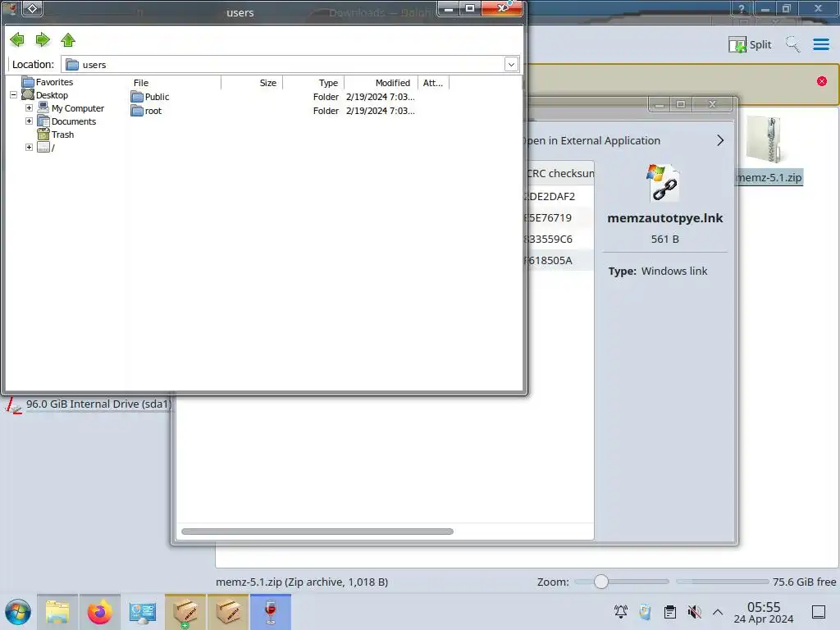Click the archive window horizontal scrollbar

317,532
